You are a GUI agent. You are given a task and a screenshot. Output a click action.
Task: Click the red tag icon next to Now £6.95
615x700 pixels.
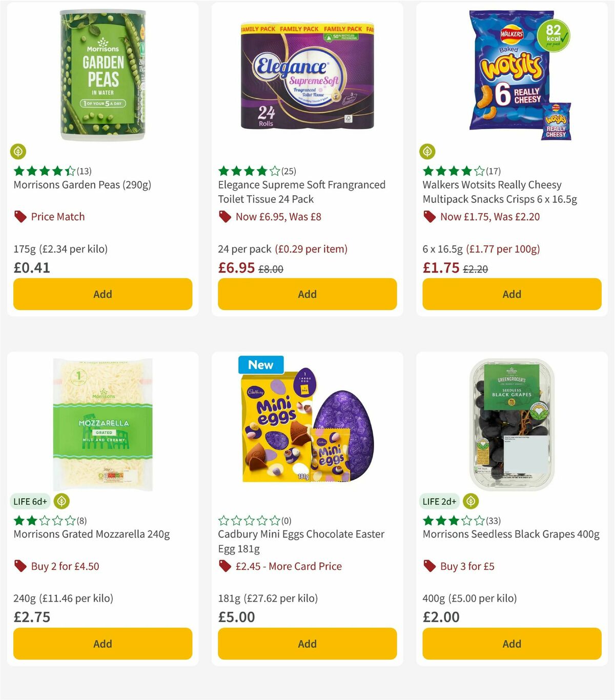pos(224,217)
